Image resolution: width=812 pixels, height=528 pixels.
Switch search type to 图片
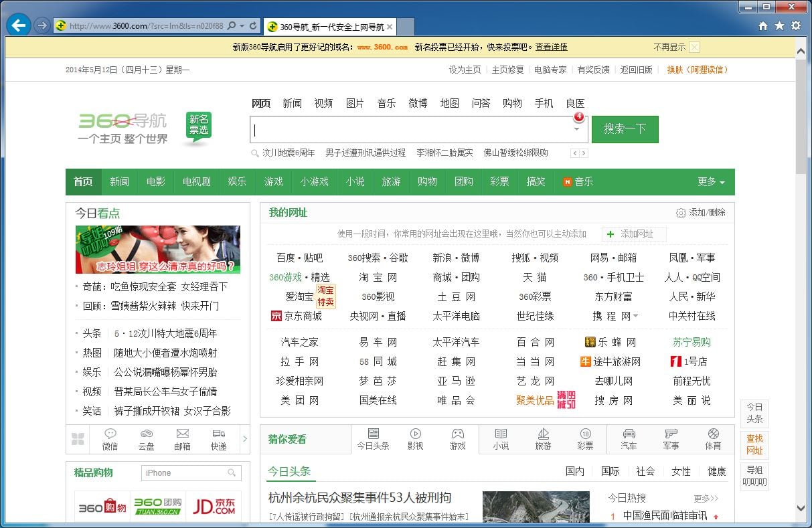(355, 103)
